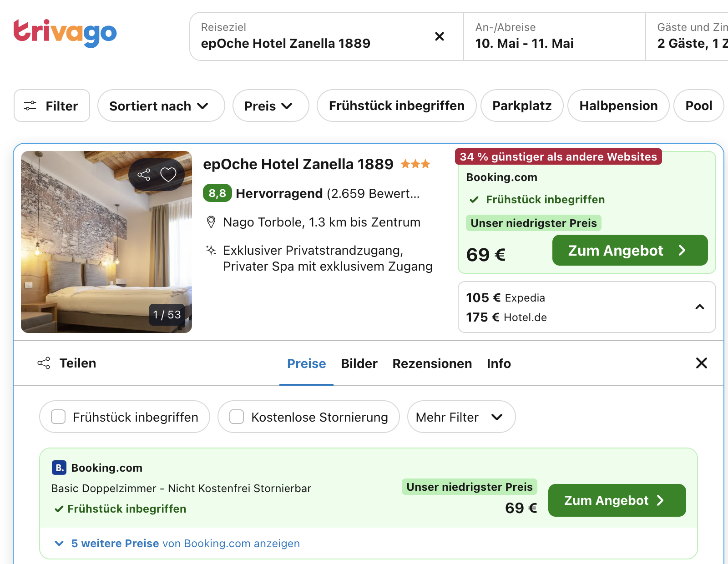This screenshot has height=564, width=728.
Task: Click the three-star hotel rating
Action: click(415, 164)
